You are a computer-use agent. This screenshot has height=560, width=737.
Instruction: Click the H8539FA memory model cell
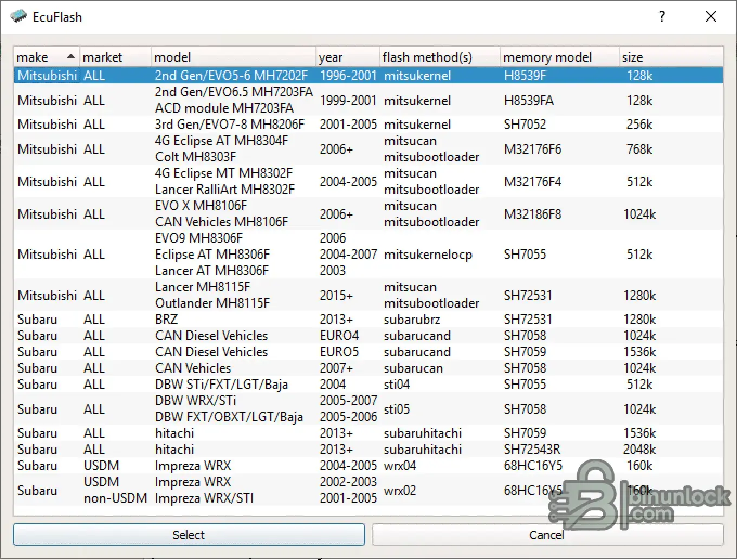tap(529, 100)
